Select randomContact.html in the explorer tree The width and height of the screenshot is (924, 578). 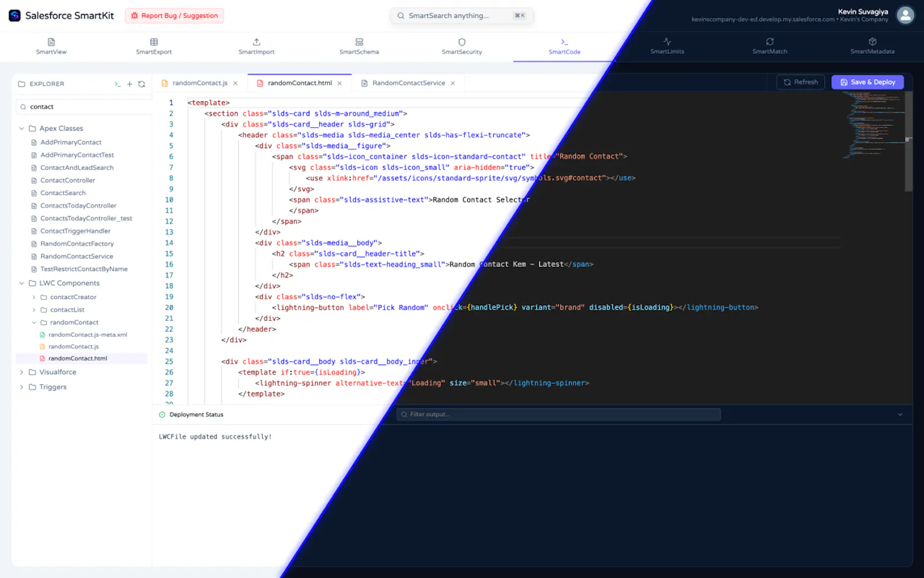pyautogui.click(x=82, y=358)
